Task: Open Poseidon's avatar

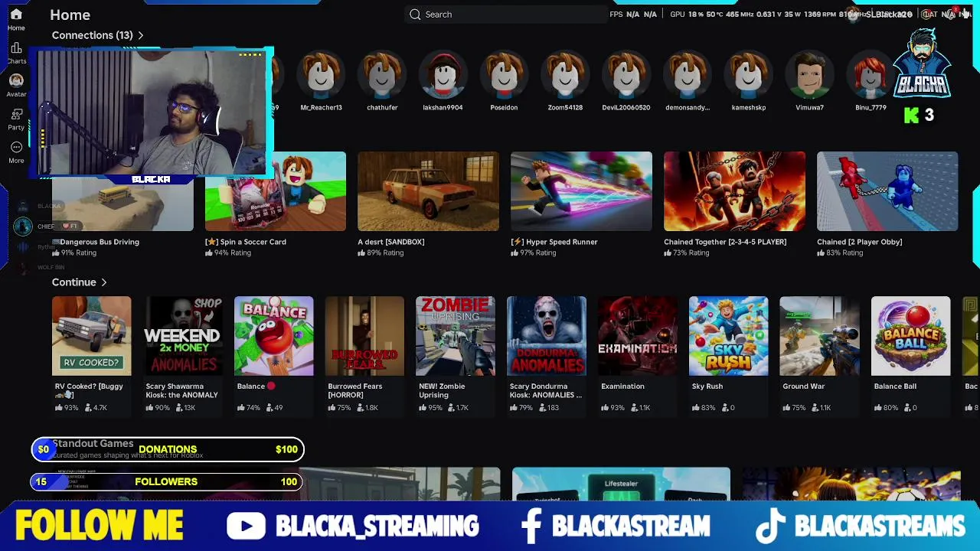Action: coord(504,76)
